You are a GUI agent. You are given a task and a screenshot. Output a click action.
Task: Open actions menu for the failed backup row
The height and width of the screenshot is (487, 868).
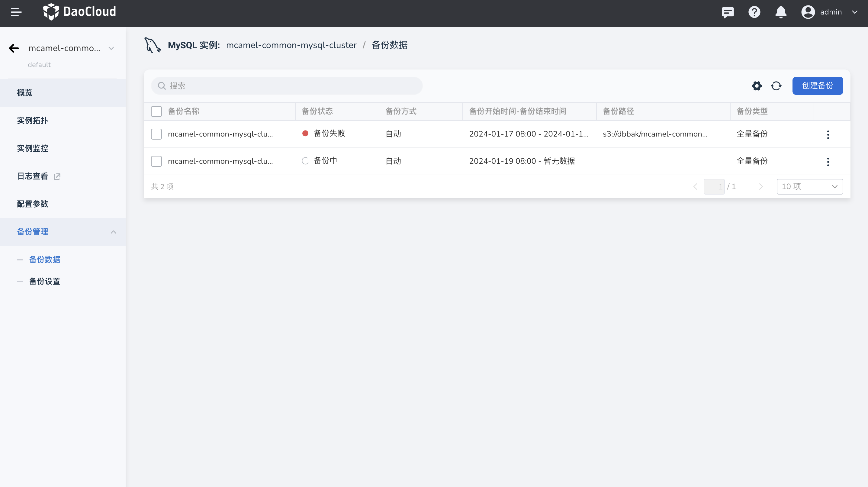click(x=828, y=134)
